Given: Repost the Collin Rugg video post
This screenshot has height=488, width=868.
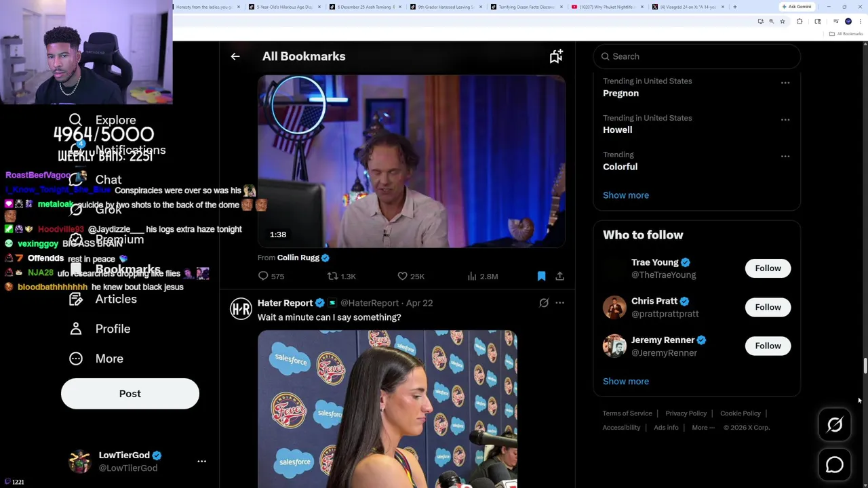Looking at the screenshot, I should point(341,276).
